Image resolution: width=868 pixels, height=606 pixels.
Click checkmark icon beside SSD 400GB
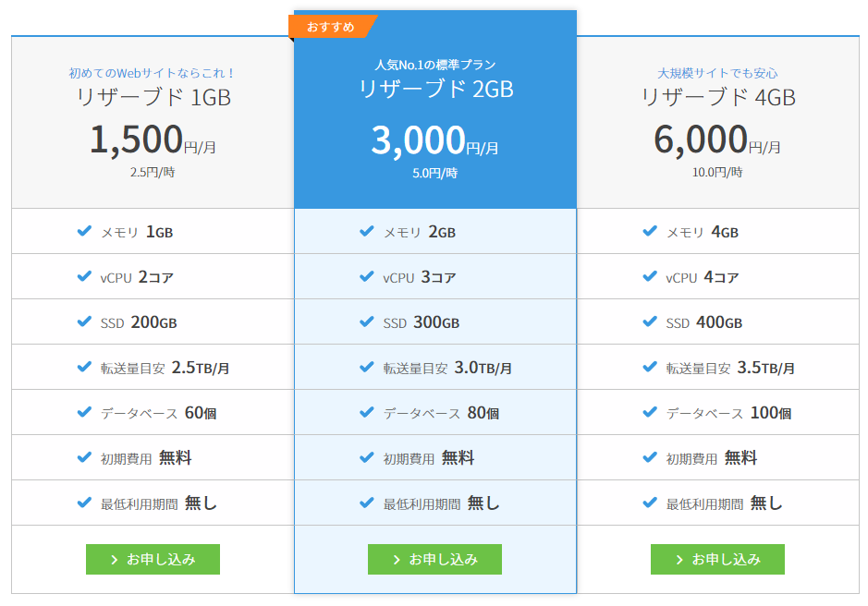(650, 321)
